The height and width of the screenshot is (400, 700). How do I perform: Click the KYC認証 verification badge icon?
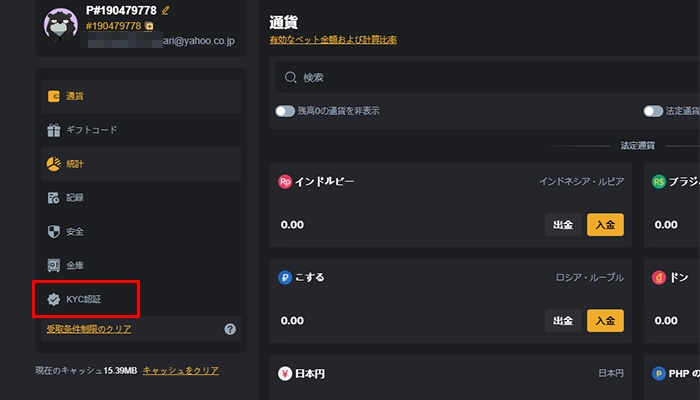54,298
